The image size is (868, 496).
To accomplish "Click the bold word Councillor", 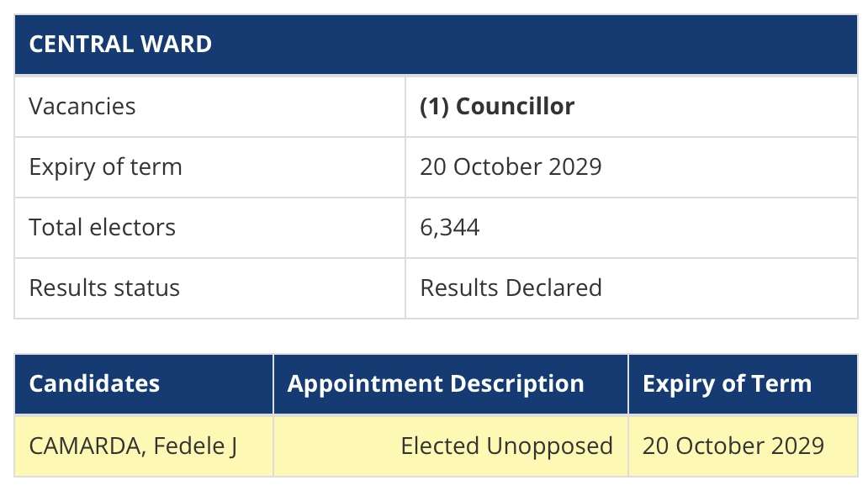I will pos(515,107).
